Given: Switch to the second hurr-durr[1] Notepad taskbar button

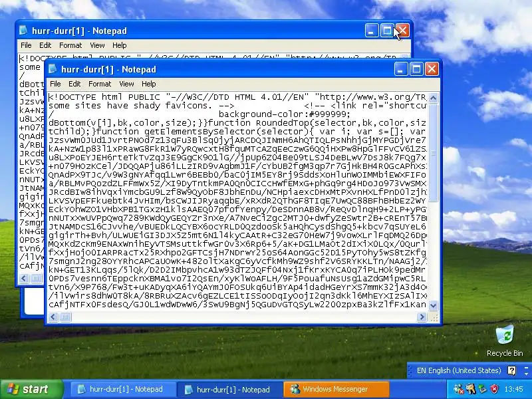Looking at the screenshot, I should click(x=229, y=389).
